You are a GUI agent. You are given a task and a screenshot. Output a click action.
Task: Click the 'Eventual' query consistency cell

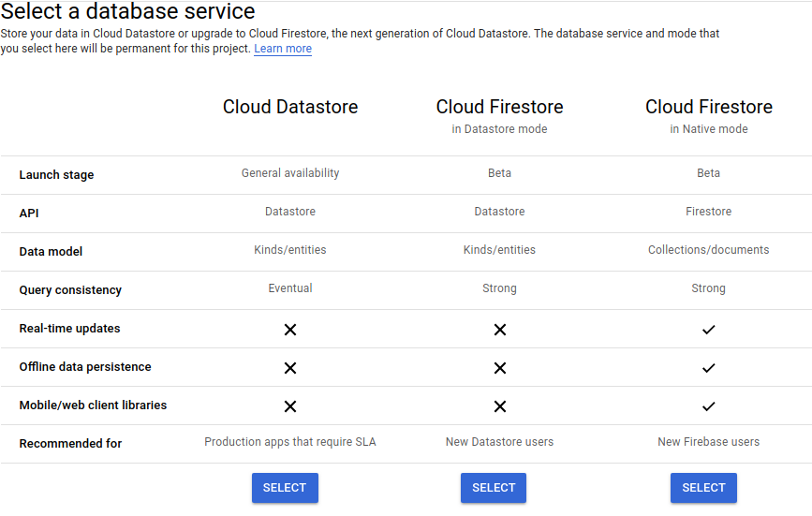[x=290, y=287]
